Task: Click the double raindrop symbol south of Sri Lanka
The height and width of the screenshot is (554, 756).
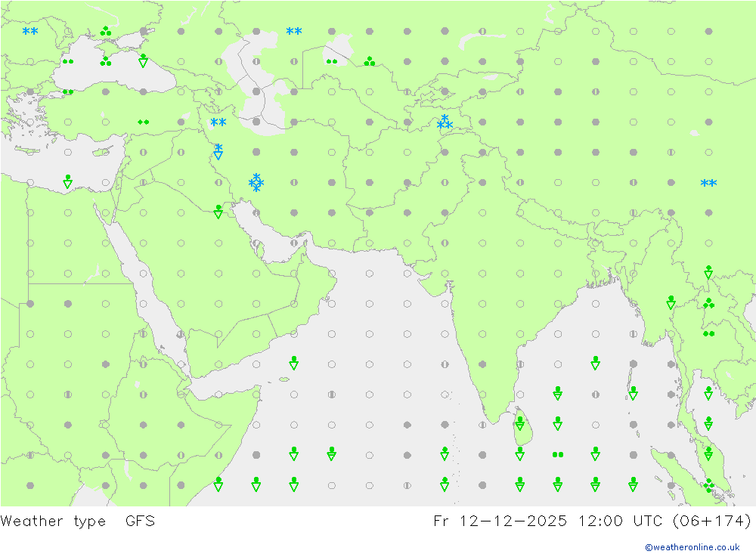Action: click(x=558, y=455)
